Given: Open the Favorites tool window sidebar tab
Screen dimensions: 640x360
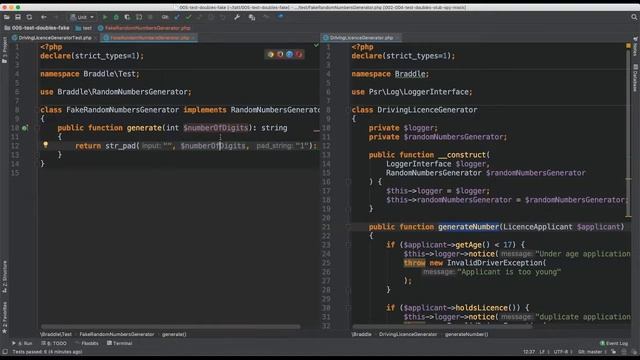Looking at the screenshot, I should [4, 318].
